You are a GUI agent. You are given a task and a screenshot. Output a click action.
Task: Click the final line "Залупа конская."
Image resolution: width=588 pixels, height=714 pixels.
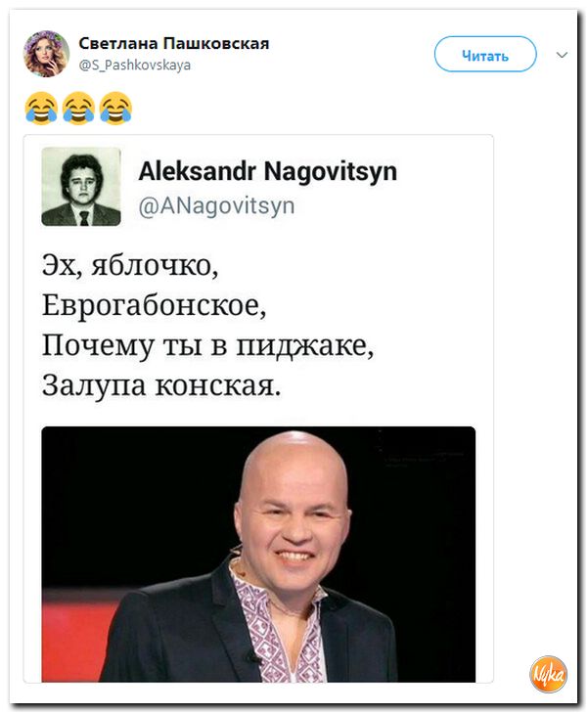click(161, 385)
